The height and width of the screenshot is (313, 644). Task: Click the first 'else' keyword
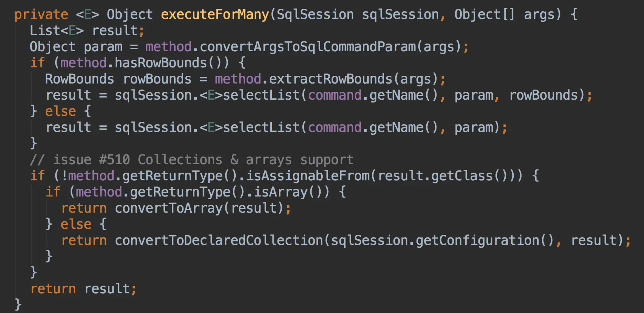[x=60, y=111]
